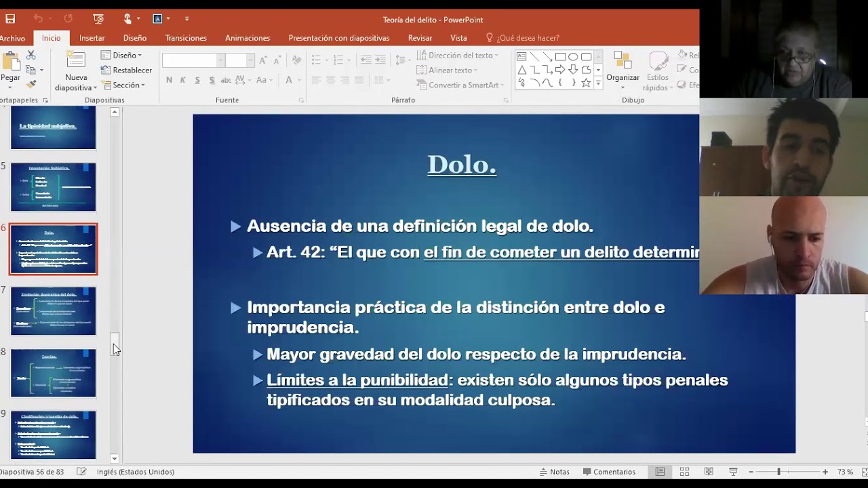Click zoom in plus button
Viewport: 868px width, 488px height.
point(825,472)
